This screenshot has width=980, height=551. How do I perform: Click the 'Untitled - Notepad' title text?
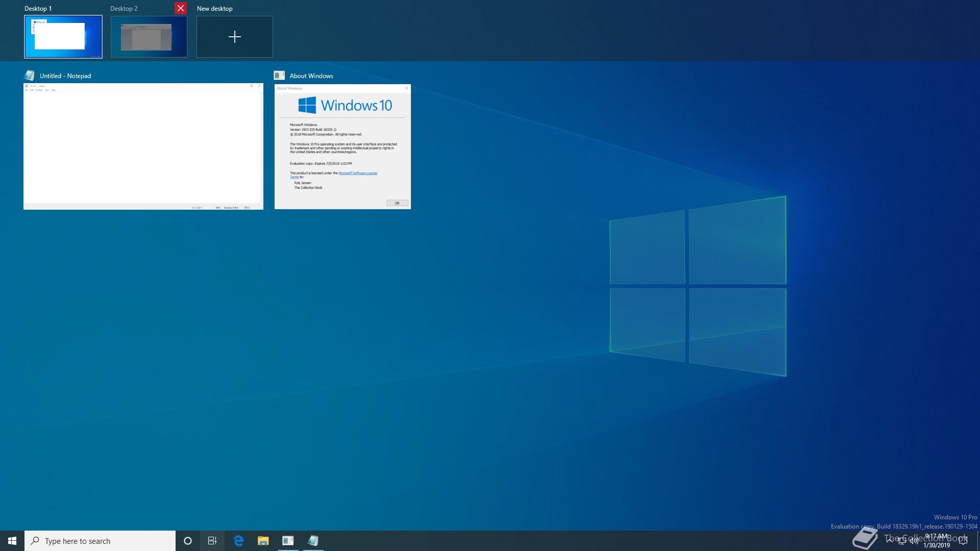coord(65,76)
